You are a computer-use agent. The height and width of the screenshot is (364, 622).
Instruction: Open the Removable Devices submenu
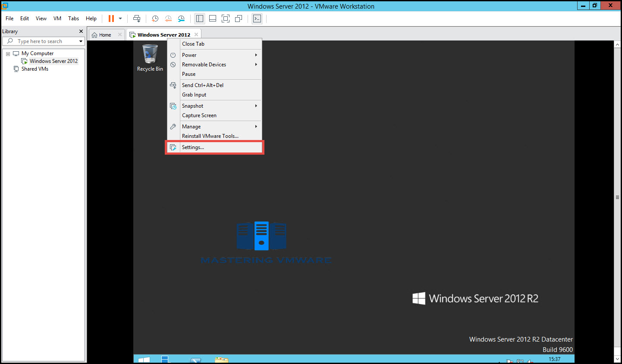point(214,65)
